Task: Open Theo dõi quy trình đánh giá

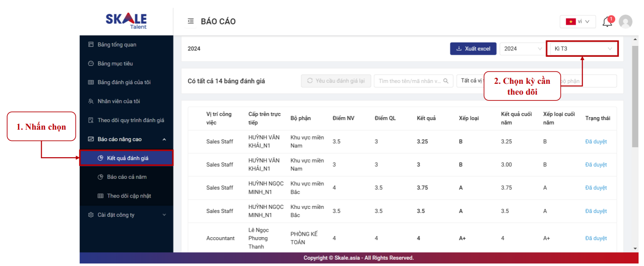Action: tap(130, 120)
